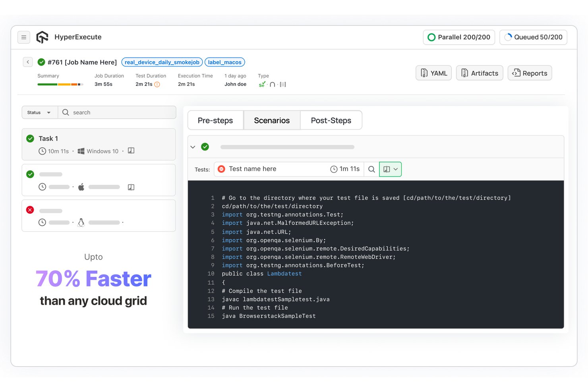Viewport: 588px width, 392px height.
Task: Click 'javac lambdatestSampletest.java' code line
Action: (276, 299)
